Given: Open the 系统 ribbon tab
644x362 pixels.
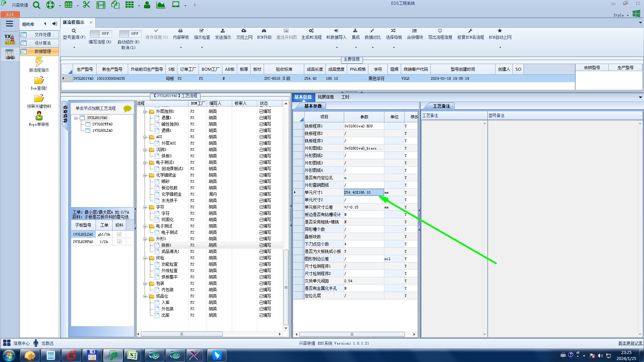Looking at the screenshot, I should pos(10,15).
